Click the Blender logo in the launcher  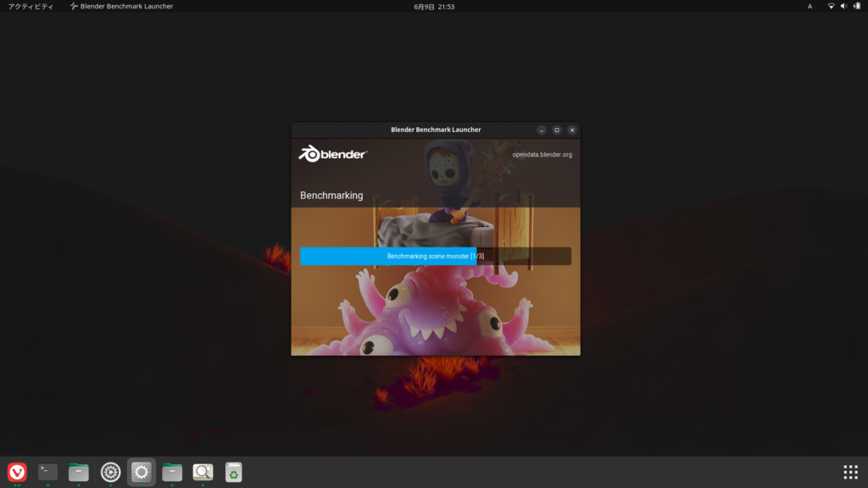[332, 154]
